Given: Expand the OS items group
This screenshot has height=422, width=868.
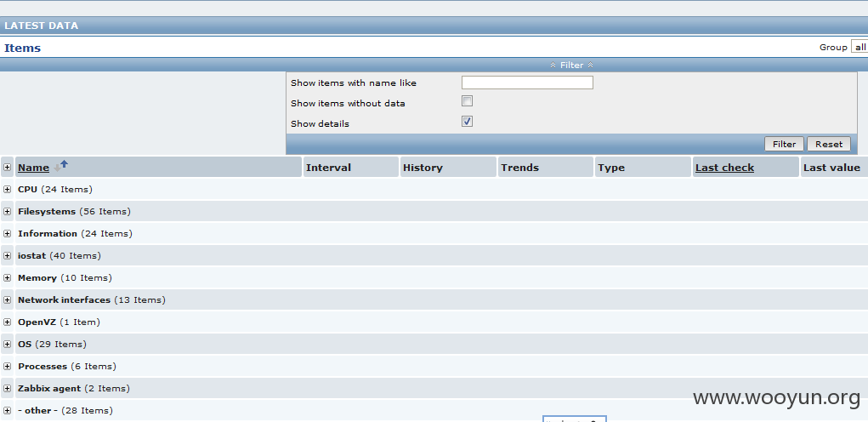Looking at the screenshot, I should click(7, 345).
